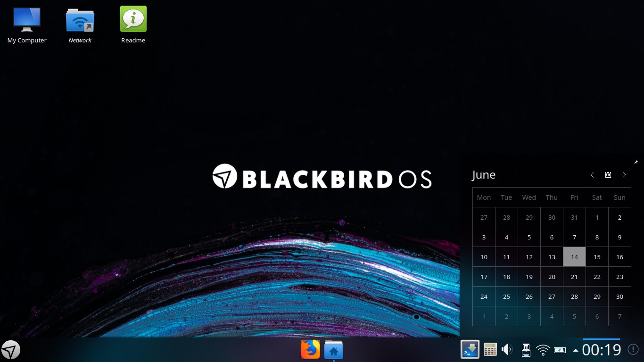The height and width of the screenshot is (362, 644).
Task: Select day 23 in the calendar
Action: pyautogui.click(x=619, y=277)
